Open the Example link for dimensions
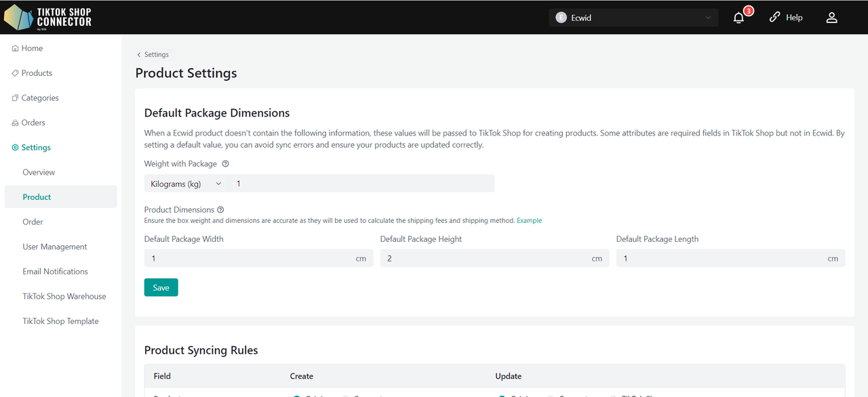The width and height of the screenshot is (868, 397). tap(529, 221)
